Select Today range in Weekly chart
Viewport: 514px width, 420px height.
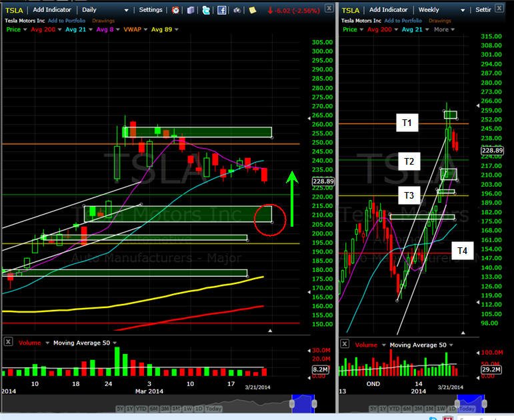point(467,409)
